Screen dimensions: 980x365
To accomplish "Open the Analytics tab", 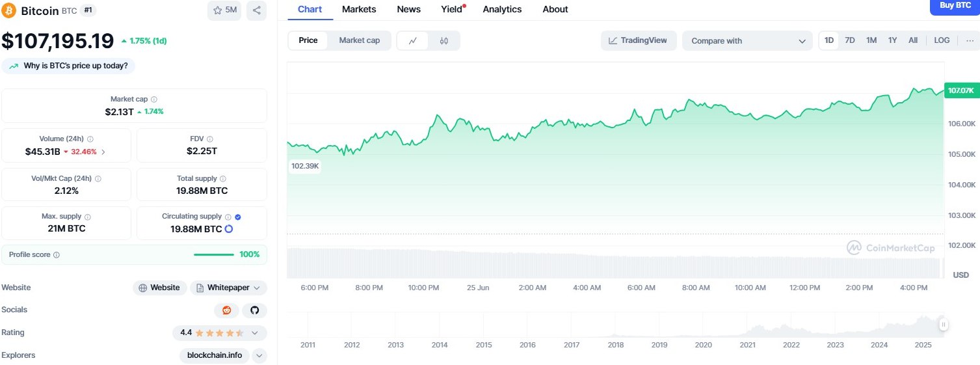I will pos(502,9).
